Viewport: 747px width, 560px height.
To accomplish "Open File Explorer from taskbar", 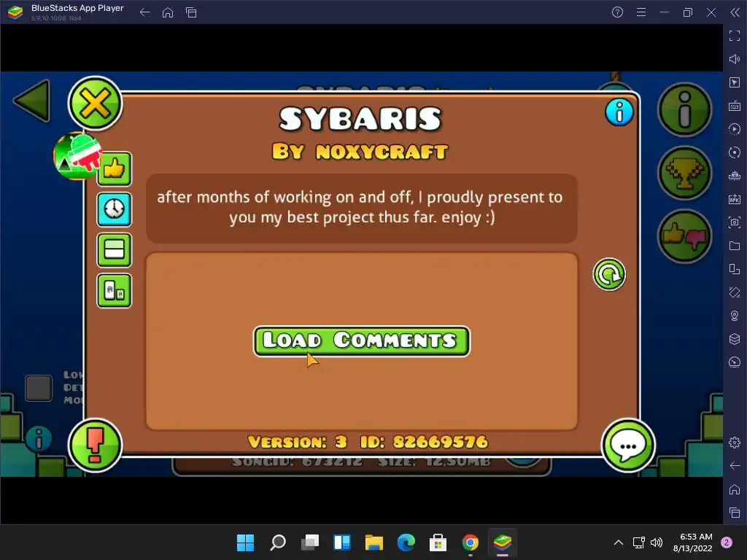I will pyautogui.click(x=374, y=542).
